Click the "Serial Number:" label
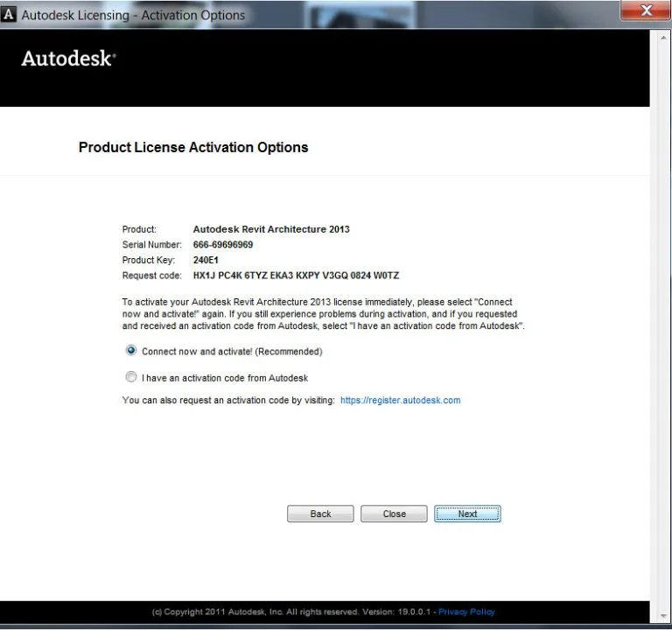The image size is (672, 630). 151,245
